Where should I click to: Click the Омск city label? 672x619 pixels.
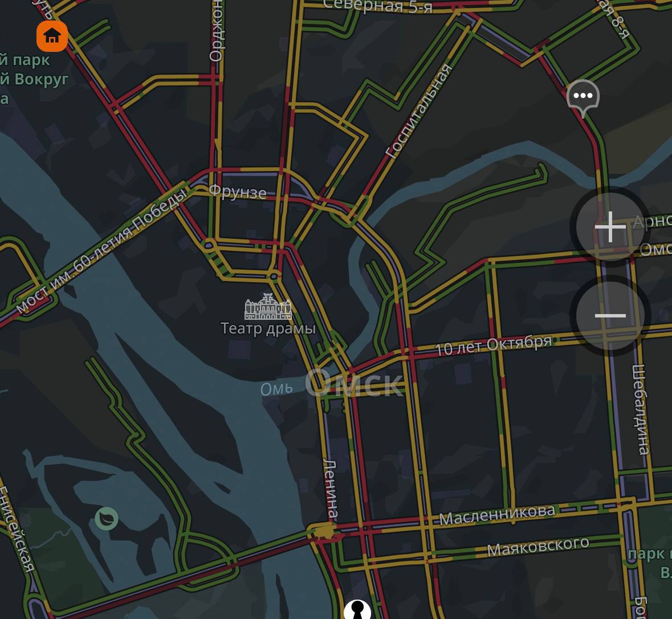coord(354,382)
